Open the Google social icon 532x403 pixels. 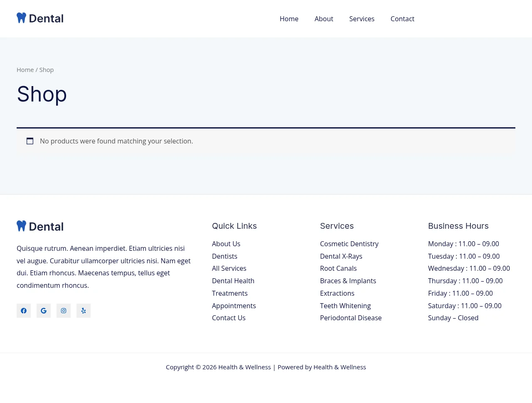(44, 311)
